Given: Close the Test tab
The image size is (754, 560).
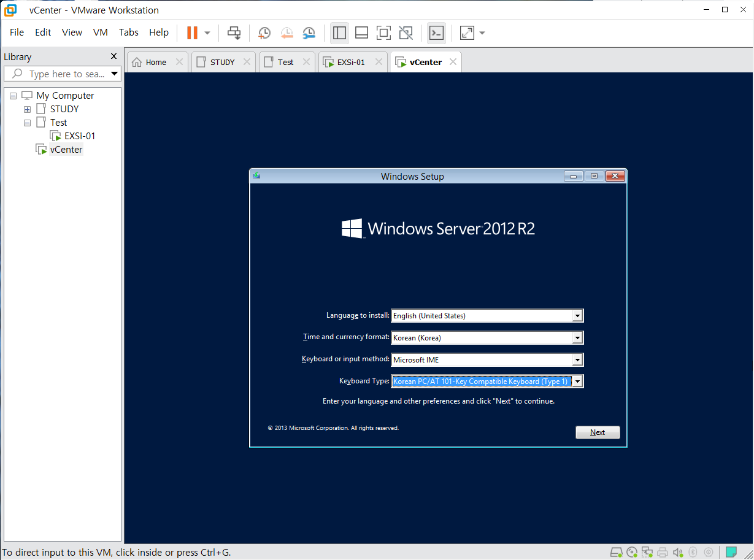Looking at the screenshot, I should click(x=306, y=62).
